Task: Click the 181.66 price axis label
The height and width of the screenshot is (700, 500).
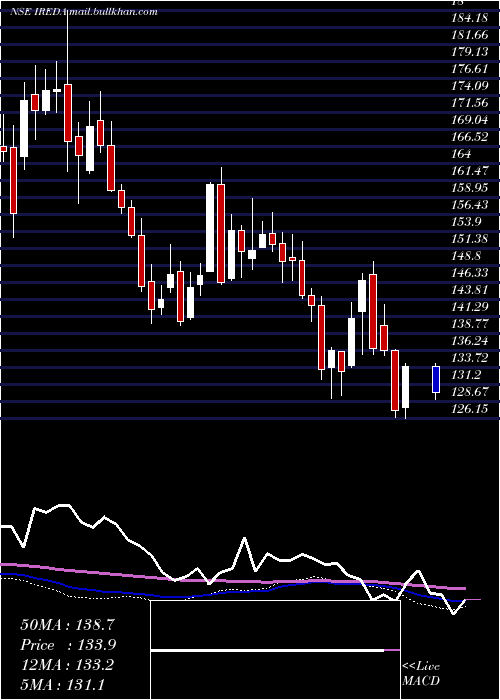Action: pyautogui.click(x=468, y=35)
